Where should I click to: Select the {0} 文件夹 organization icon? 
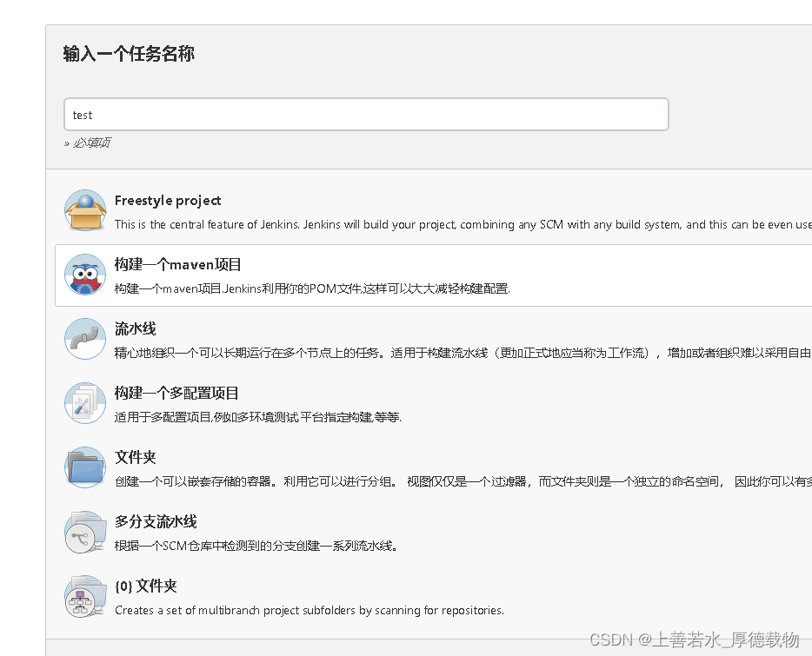point(85,596)
